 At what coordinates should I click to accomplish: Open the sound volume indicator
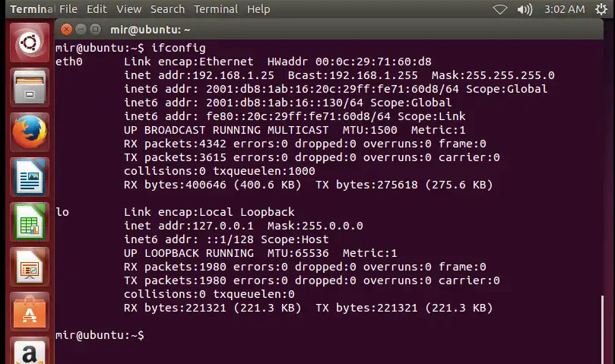point(525,9)
